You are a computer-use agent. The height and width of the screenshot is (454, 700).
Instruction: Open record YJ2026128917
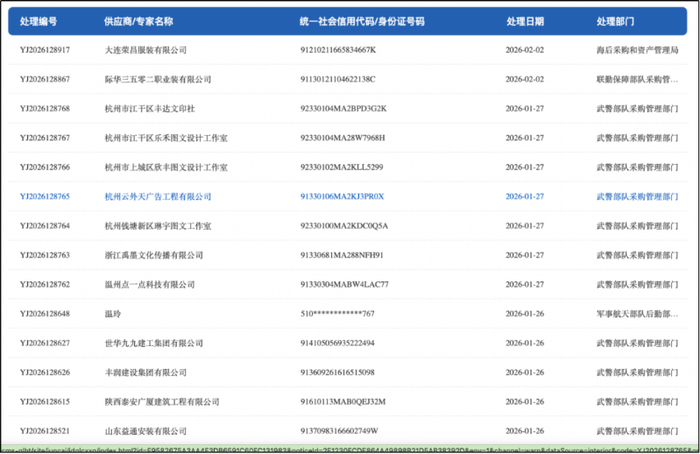tap(45, 50)
